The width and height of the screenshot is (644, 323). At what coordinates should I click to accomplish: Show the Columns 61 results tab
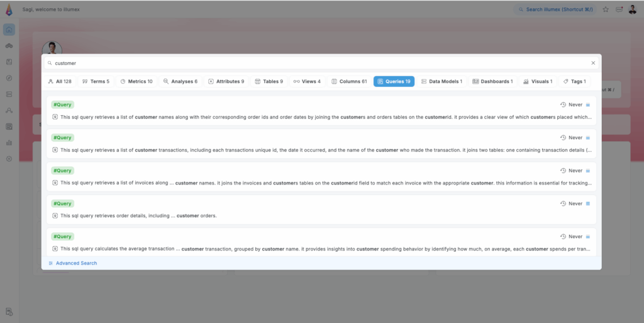(349, 81)
